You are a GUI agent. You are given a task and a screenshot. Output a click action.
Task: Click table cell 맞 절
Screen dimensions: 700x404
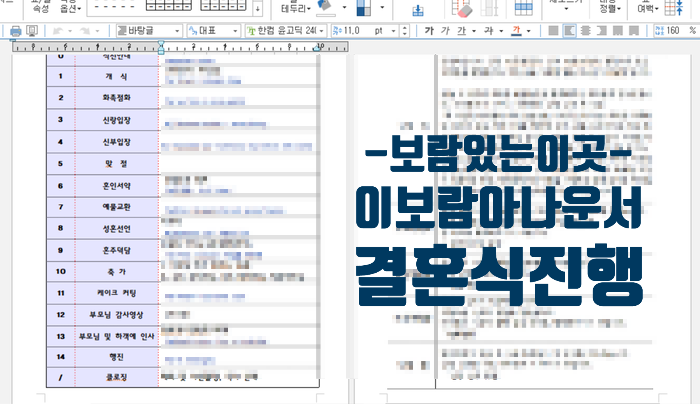tap(117, 164)
